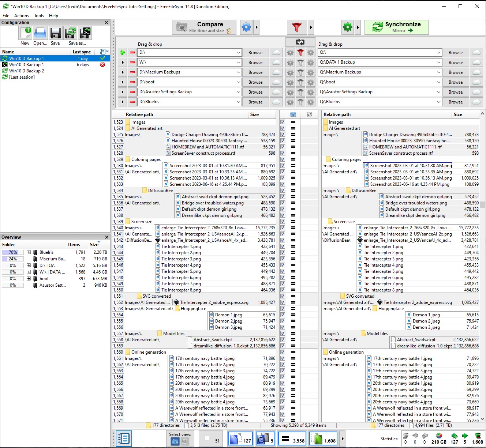Click the file list vertical scrollbar thumb
The height and width of the screenshot is (448, 486).
pyautogui.click(x=483, y=204)
